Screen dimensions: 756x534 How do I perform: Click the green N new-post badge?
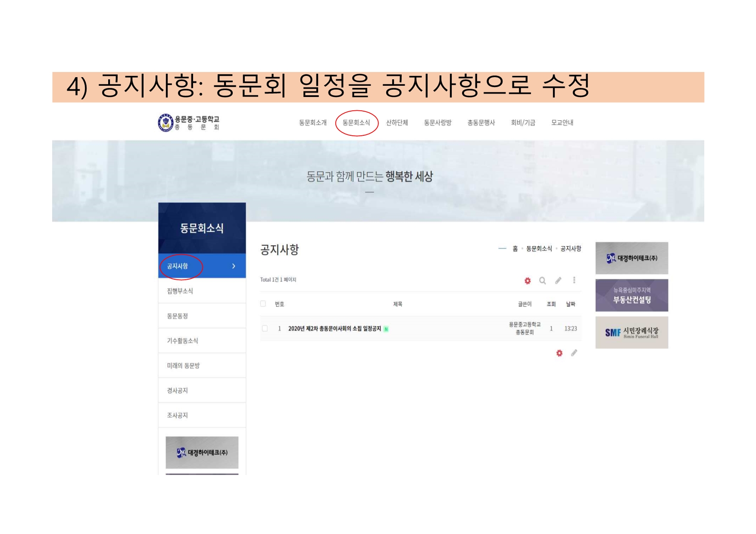pos(386,329)
